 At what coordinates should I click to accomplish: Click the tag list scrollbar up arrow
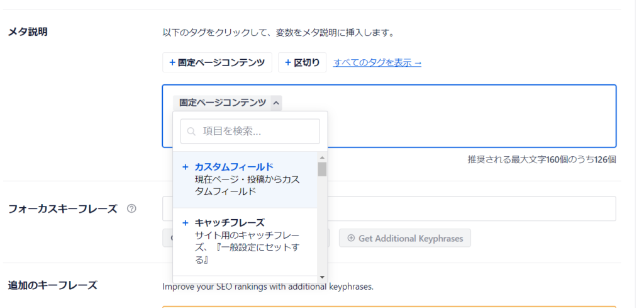[x=322, y=157]
